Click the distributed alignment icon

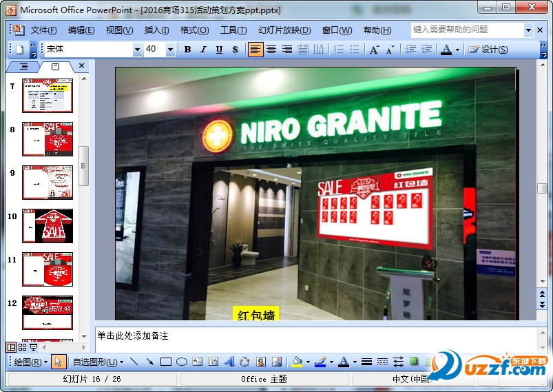point(303,50)
